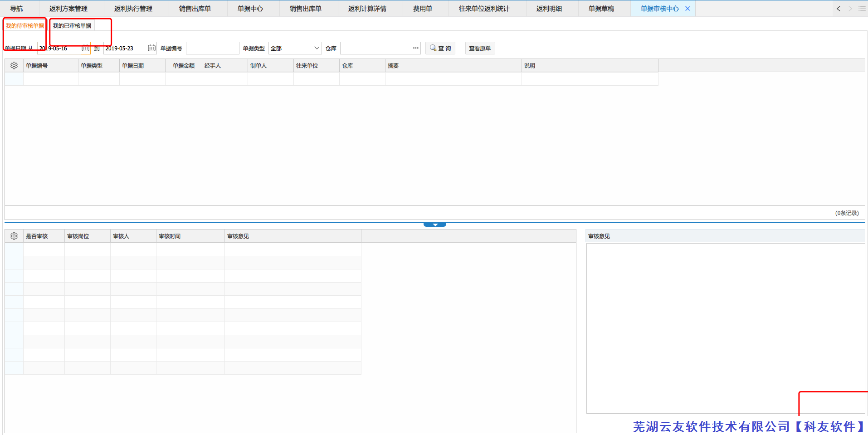Sort by 仓库 column header
This screenshot has width=868, height=435.
[362, 66]
